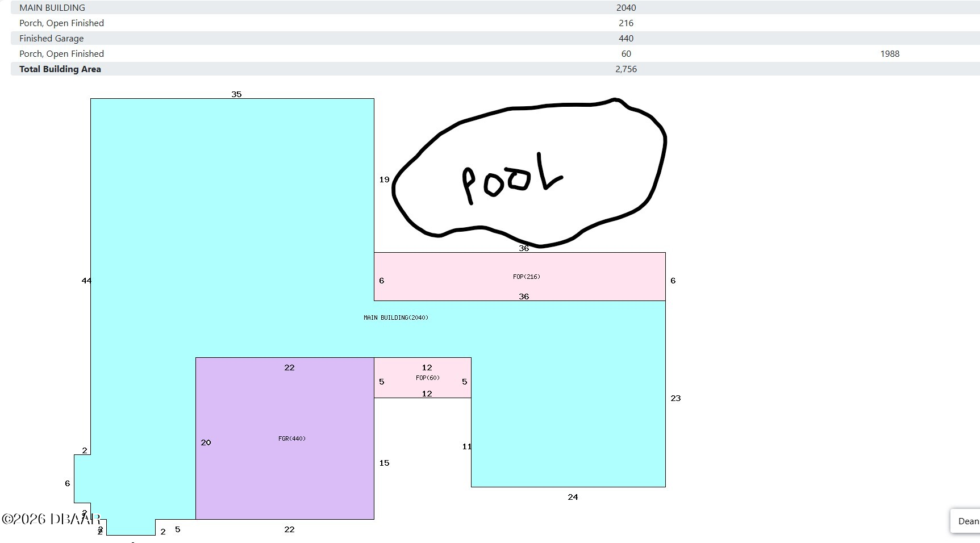Select the MAIN BUILDING table row label
The height and width of the screenshot is (543, 980).
coord(52,8)
